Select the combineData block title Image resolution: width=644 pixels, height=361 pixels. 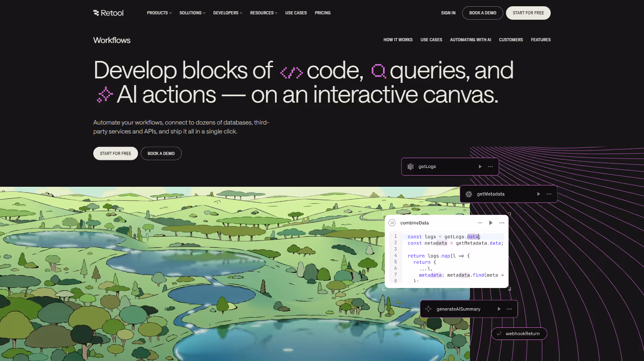point(414,223)
